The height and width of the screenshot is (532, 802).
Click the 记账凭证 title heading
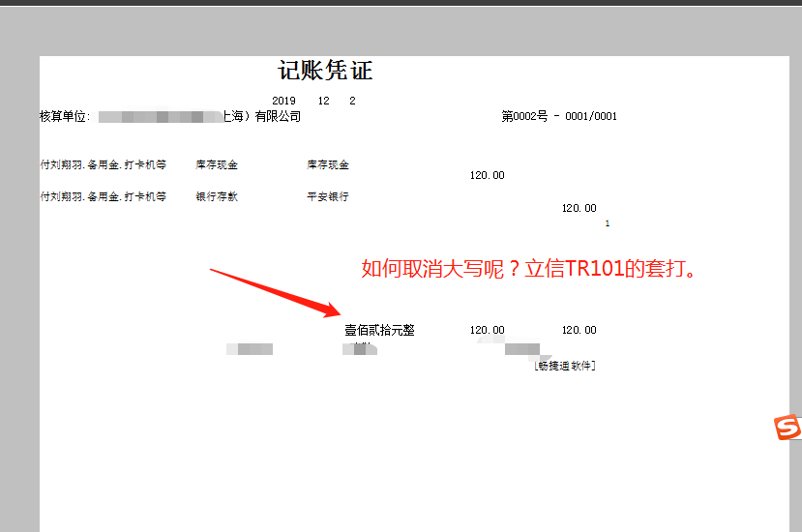[325, 71]
